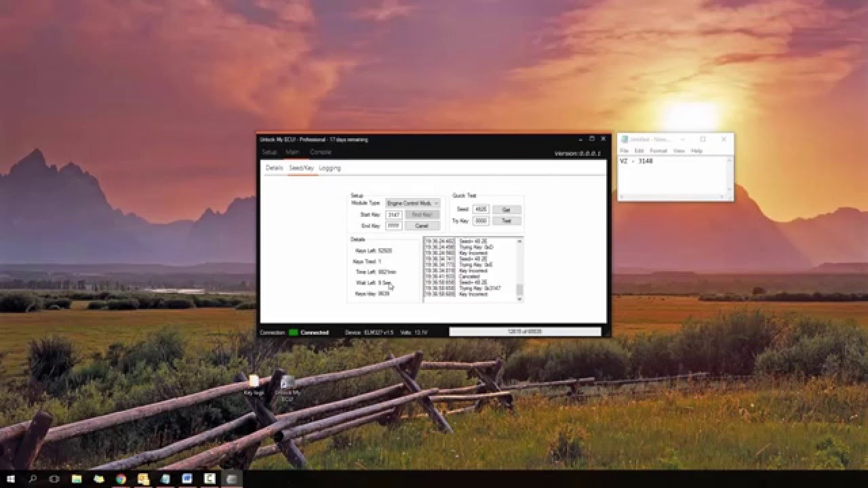Image resolution: width=868 pixels, height=488 pixels.
Task: Click the End Key input field
Action: point(393,226)
